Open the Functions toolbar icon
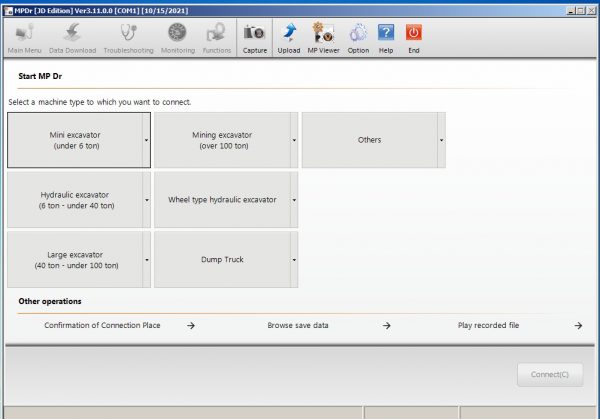 click(x=217, y=38)
